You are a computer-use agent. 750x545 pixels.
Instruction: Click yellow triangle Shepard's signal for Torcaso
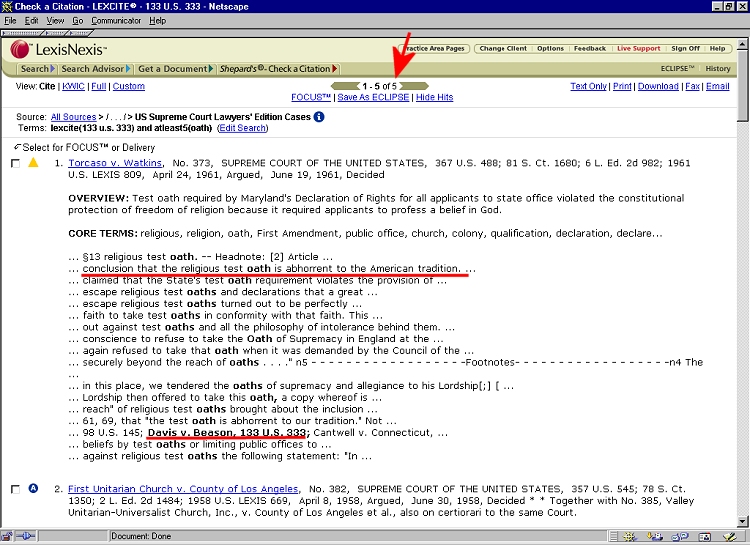(x=33, y=163)
